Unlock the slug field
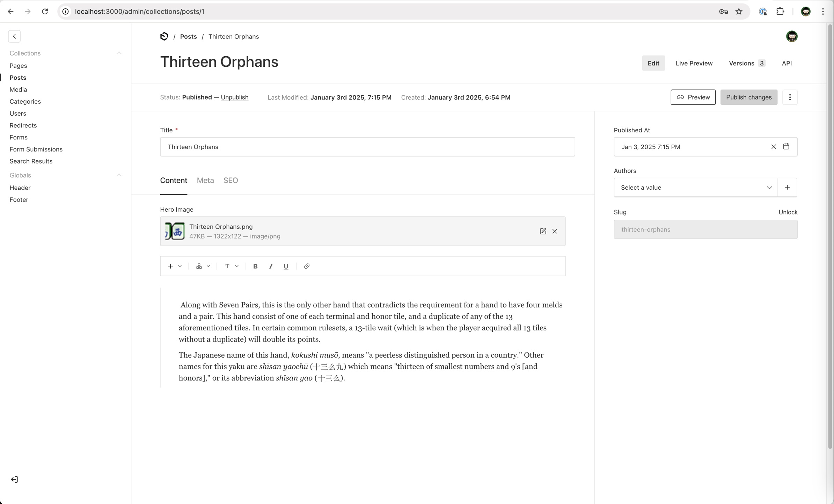Screen dimensions: 834x504 [x=788, y=212]
